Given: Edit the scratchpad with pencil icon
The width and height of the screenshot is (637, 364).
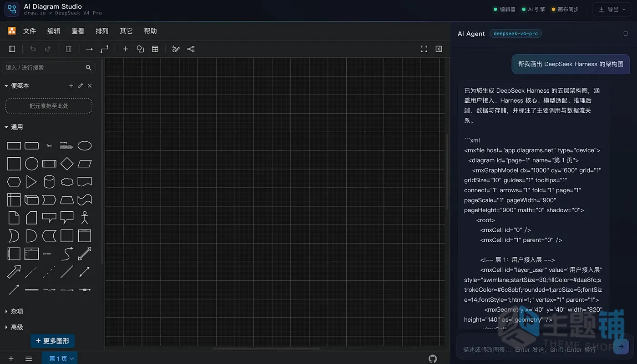Looking at the screenshot, I should (81, 86).
